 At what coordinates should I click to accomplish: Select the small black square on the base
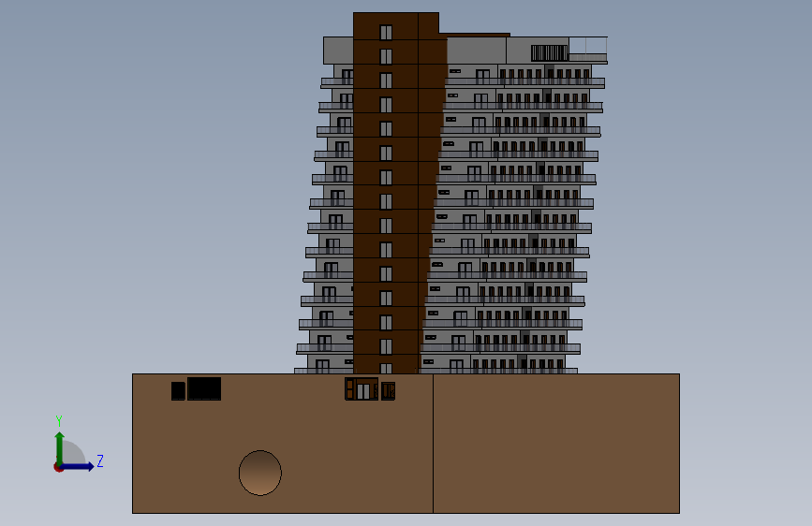click(178, 391)
